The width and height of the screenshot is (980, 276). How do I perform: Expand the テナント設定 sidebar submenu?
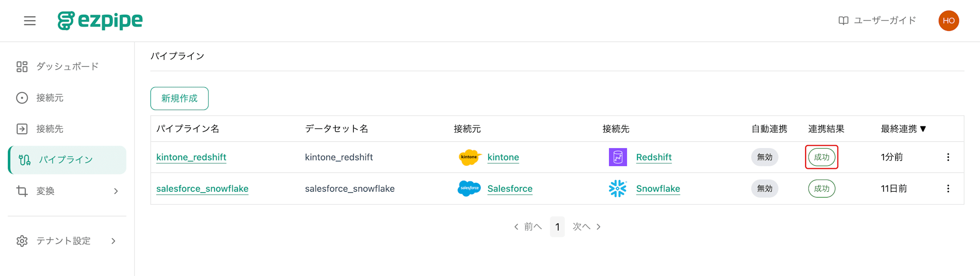coord(67,241)
